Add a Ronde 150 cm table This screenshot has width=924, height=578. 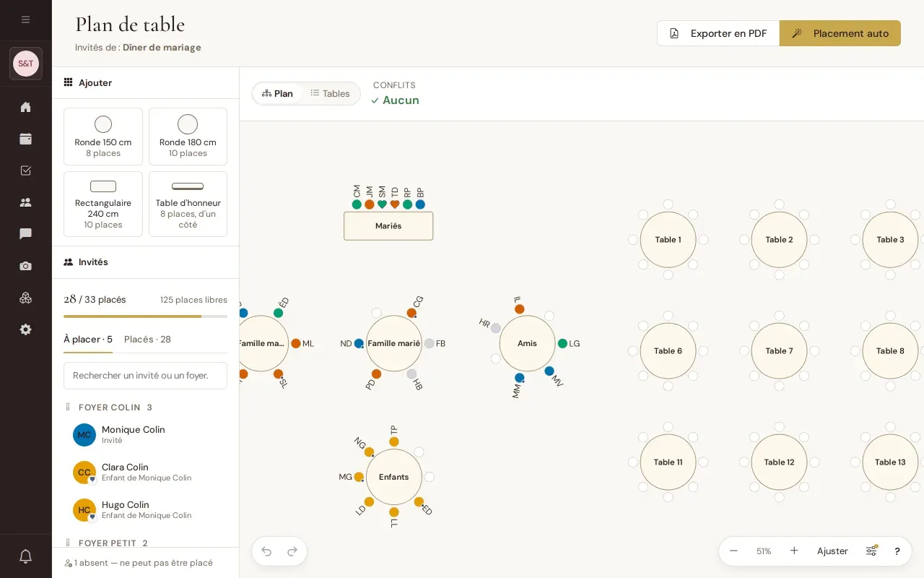[103, 137]
